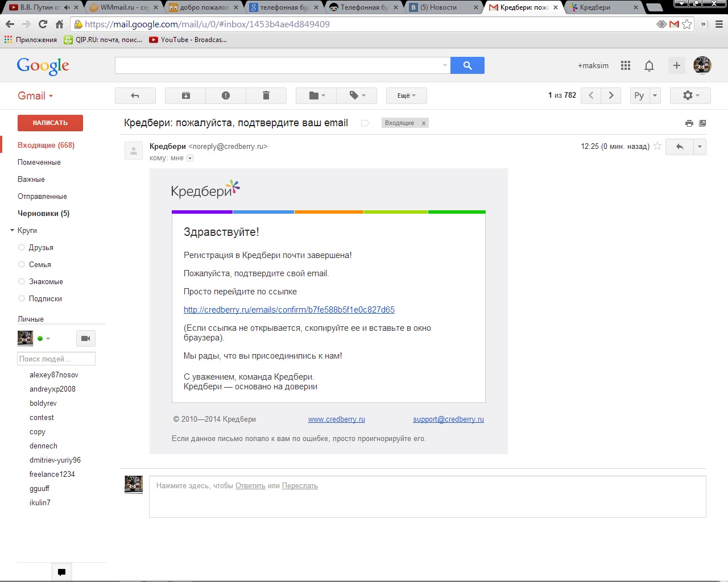Star the Кредбери message

[657, 146]
